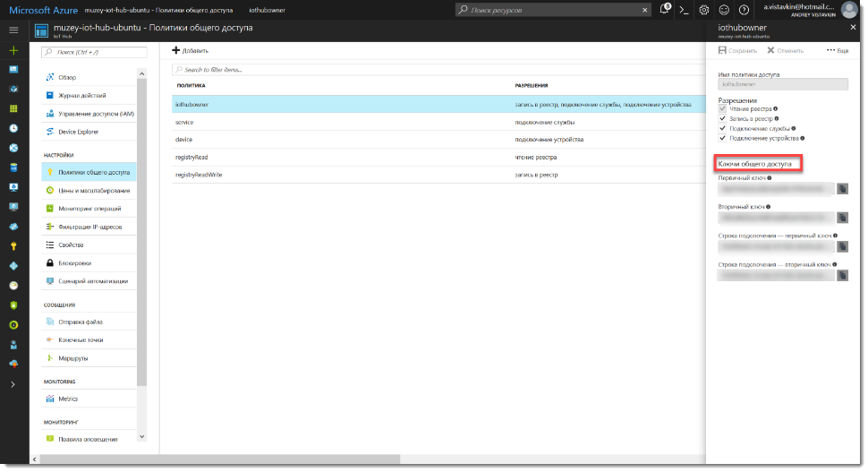Open the SQL databases sidebar icon

point(13,167)
